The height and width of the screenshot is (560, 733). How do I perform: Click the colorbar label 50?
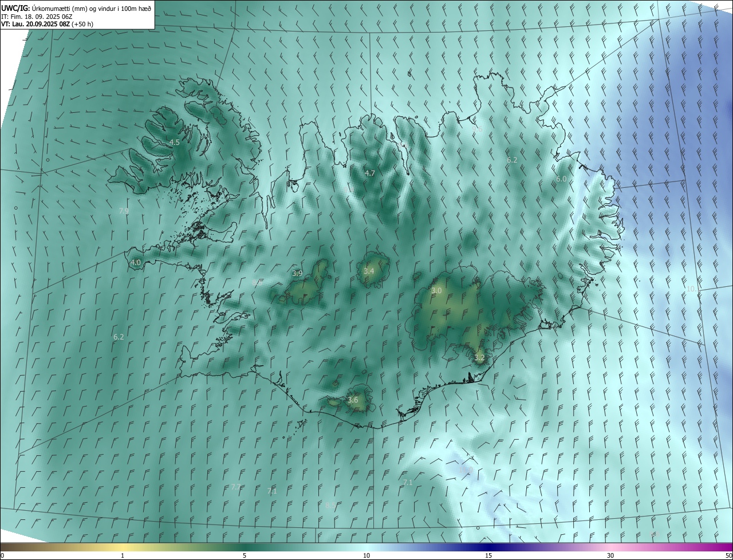(x=728, y=556)
